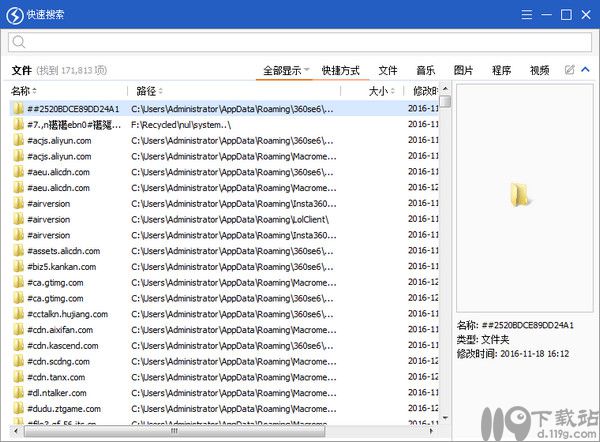Collapse the filter bar with up chevron

(x=585, y=70)
